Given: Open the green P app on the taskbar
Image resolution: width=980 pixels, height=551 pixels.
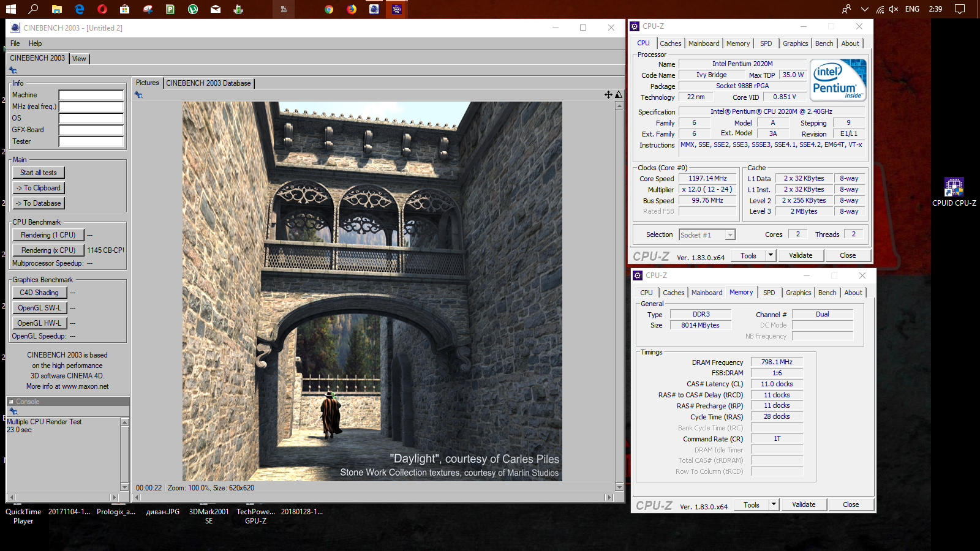Looking at the screenshot, I should 170,9.
